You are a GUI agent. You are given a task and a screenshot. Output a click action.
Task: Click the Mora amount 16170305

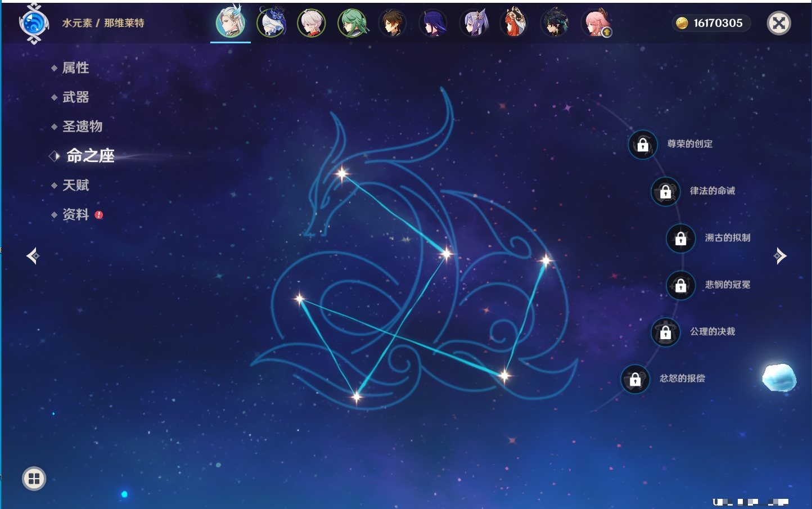718,23
